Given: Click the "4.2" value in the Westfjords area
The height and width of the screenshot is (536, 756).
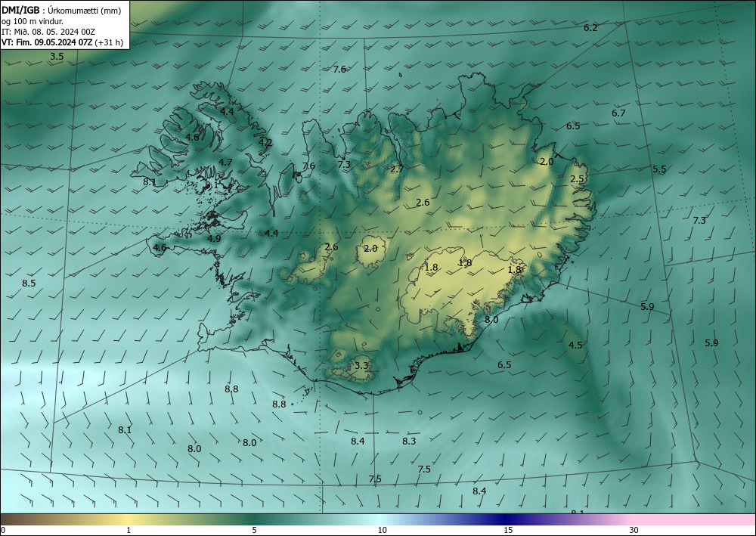Looking at the screenshot, I should click(x=265, y=143).
